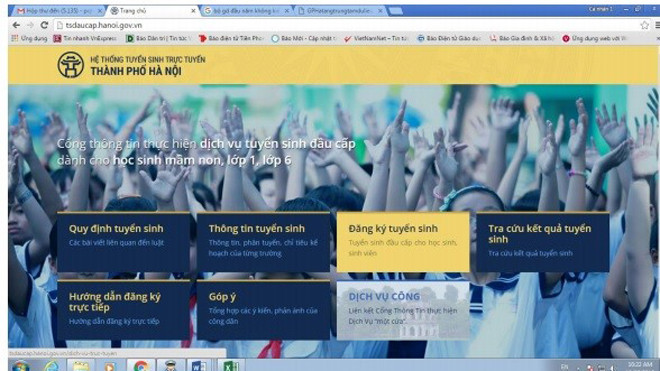Open the Chrome hamburger menu
The height and width of the screenshot is (371, 660).
pos(657,25)
